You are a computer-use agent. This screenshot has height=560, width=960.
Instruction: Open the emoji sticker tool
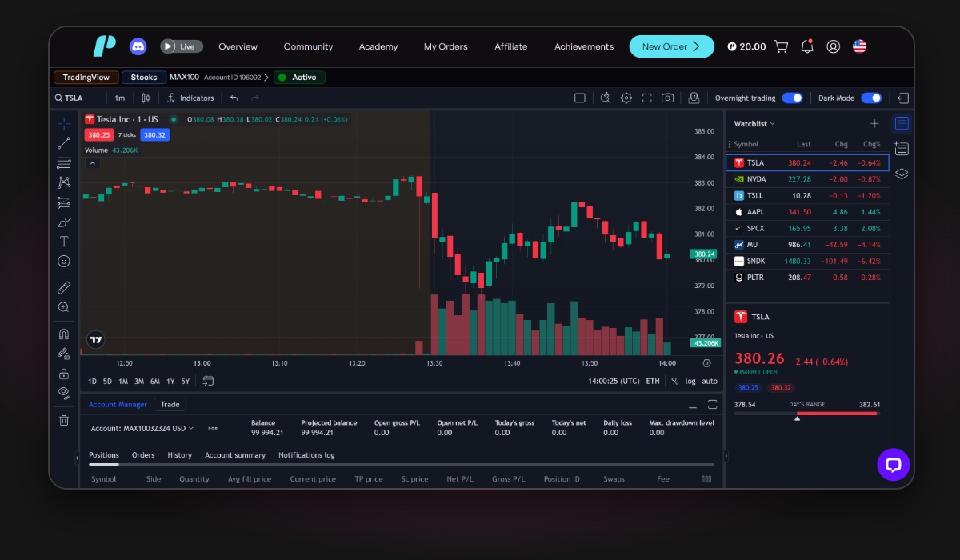pos(64,261)
